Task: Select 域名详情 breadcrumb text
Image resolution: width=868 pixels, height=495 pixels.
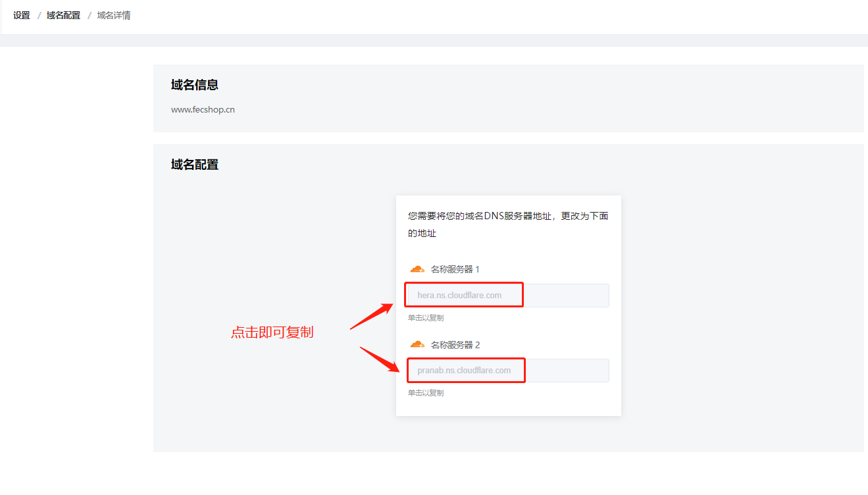Action: (114, 15)
